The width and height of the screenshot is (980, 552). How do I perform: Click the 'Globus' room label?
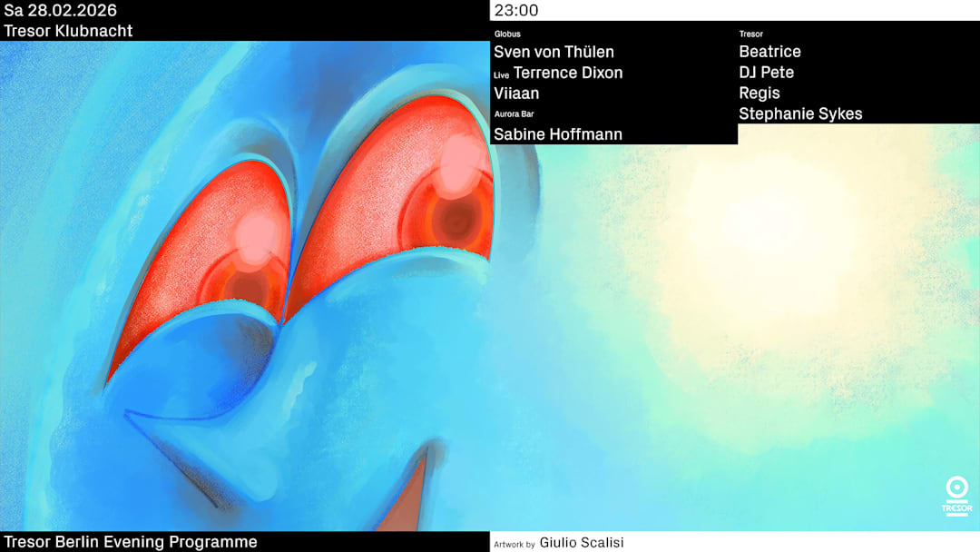(507, 34)
